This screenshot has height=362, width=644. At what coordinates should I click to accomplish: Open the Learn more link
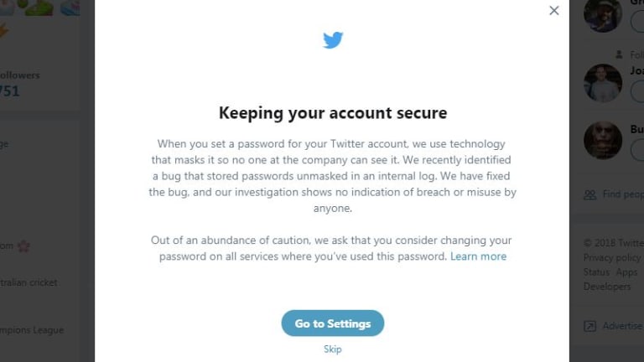pos(479,256)
